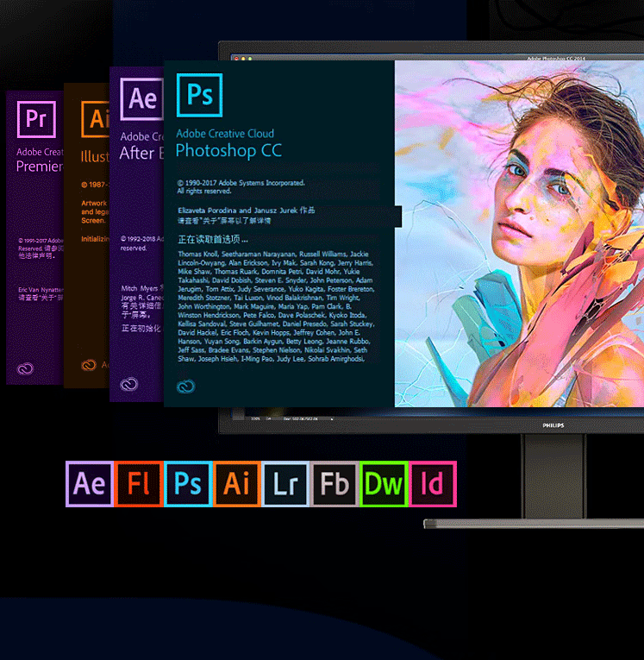Click the '© 1990-2017 Adobe Systems Incorporated' text
Image resolution: width=644 pixels, height=660 pixels.
point(241,183)
